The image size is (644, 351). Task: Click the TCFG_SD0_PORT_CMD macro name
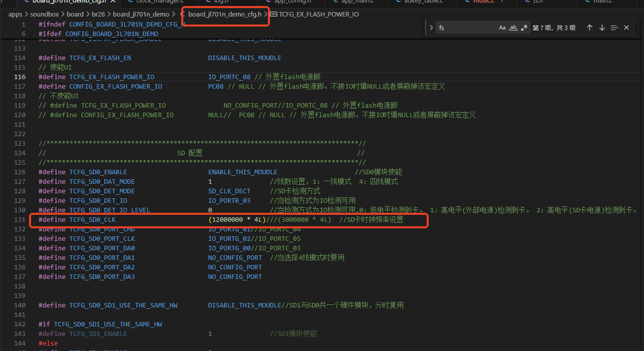point(102,229)
